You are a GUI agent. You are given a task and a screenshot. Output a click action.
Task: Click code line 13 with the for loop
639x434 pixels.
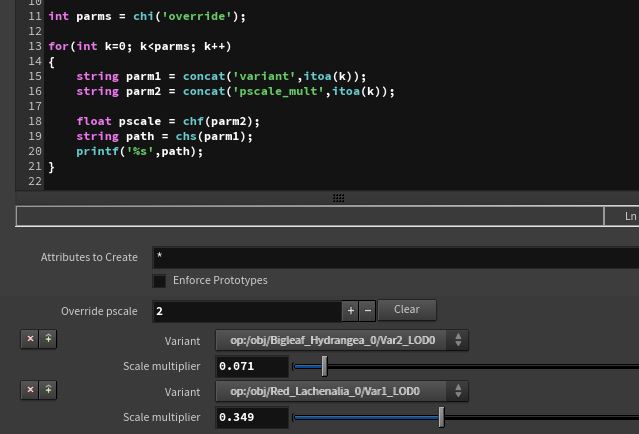pos(140,46)
